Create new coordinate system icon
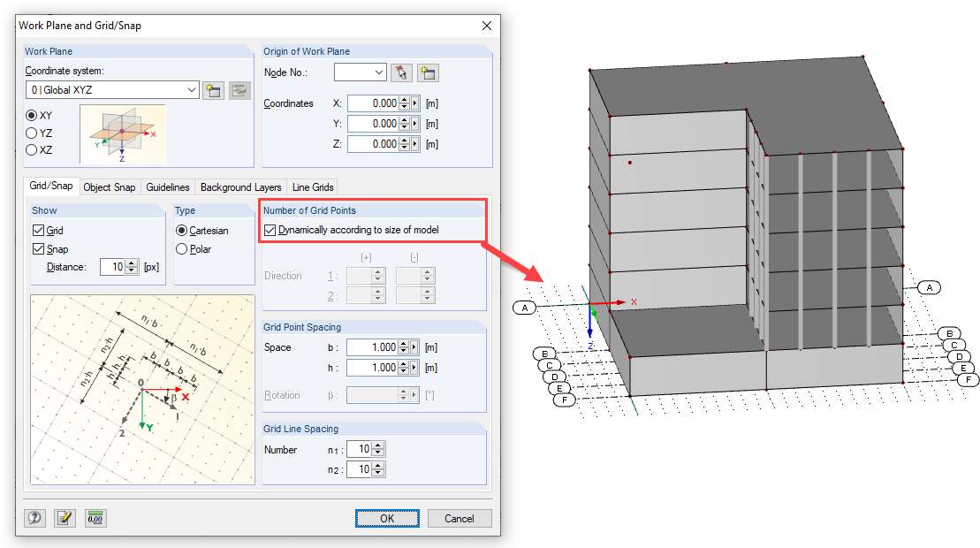The height and width of the screenshot is (548, 980). 213,90
